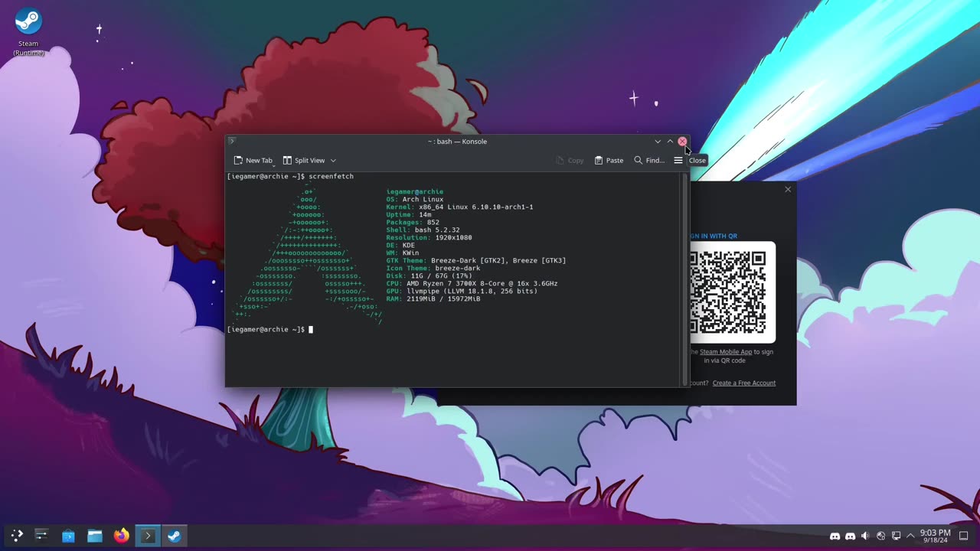Open the Steam Mobile App link
Image resolution: width=980 pixels, height=551 pixels.
pyautogui.click(x=725, y=352)
